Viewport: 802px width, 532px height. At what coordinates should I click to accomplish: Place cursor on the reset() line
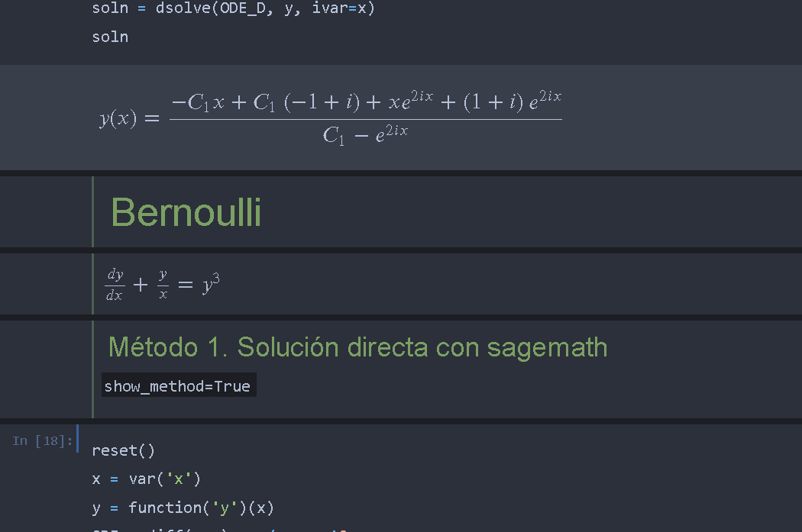(x=123, y=450)
